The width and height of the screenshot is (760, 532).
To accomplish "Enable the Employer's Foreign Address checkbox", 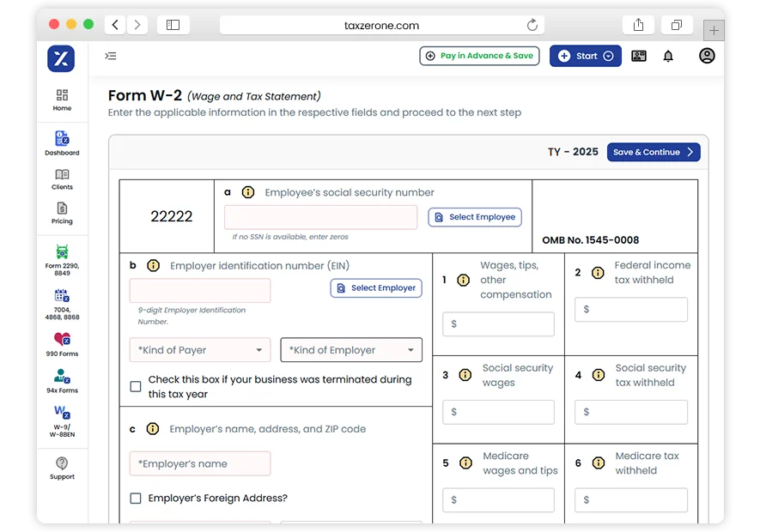I will (135, 497).
